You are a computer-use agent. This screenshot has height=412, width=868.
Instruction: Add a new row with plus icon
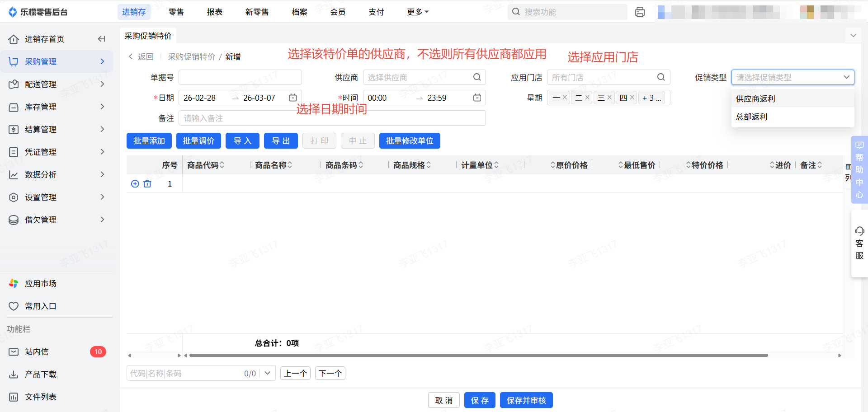135,183
